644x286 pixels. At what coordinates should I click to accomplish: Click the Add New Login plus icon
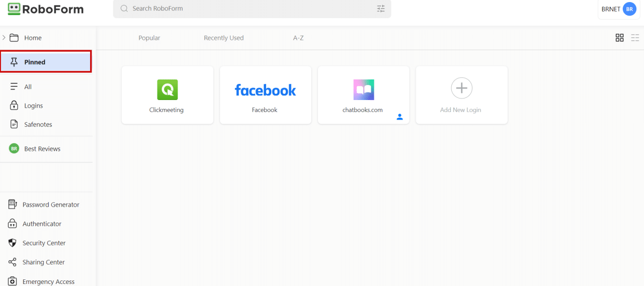tap(461, 88)
